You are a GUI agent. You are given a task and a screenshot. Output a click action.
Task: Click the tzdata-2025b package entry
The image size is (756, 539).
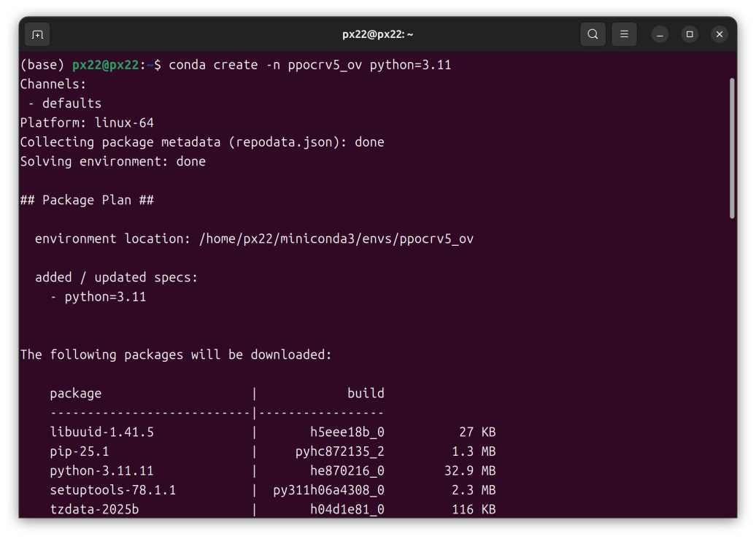coord(94,509)
